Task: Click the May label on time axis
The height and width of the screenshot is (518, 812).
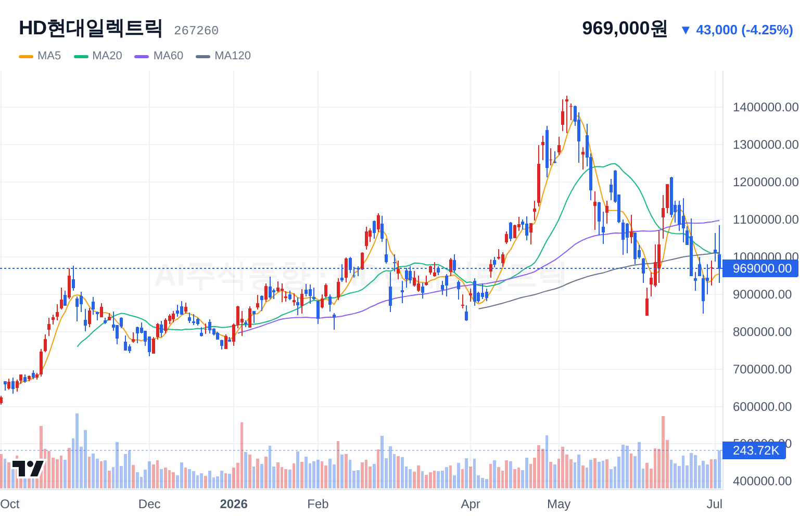Action: click(x=559, y=504)
